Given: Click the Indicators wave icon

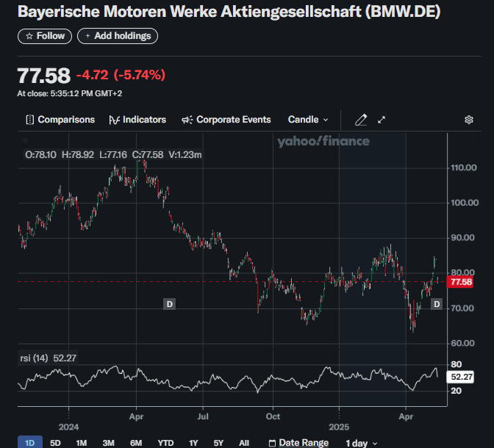Looking at the screenshot, I should tap(114, 120).
